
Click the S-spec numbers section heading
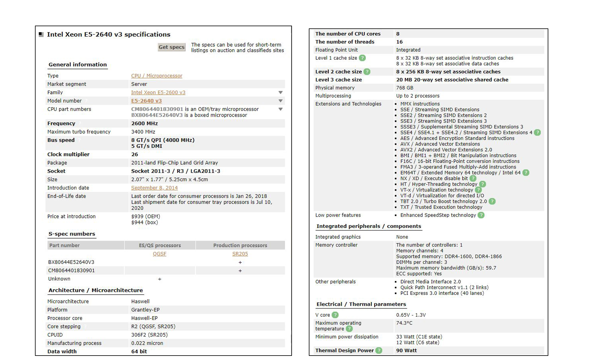72,234
